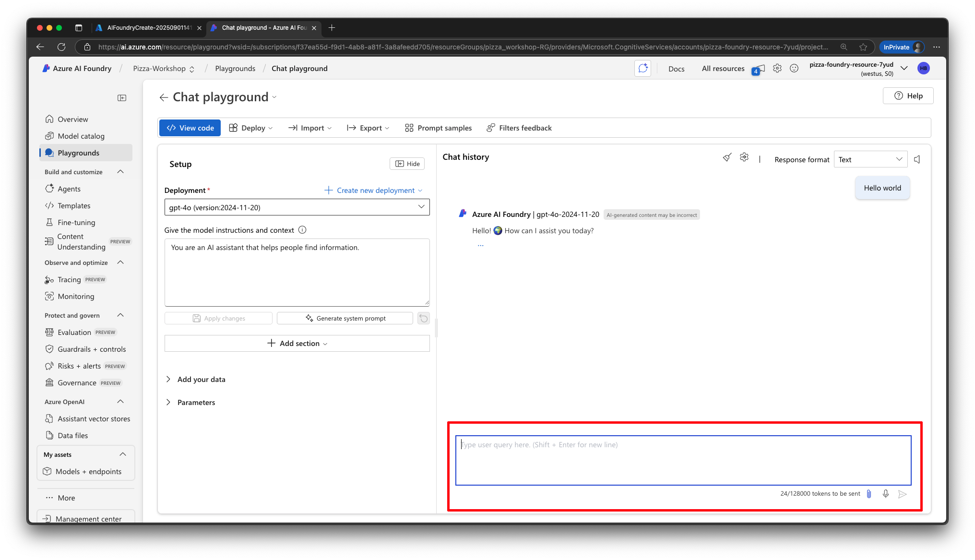Open the Agents page in sidebar
Viewport: 975px width, 560px height.
point(69,189)
